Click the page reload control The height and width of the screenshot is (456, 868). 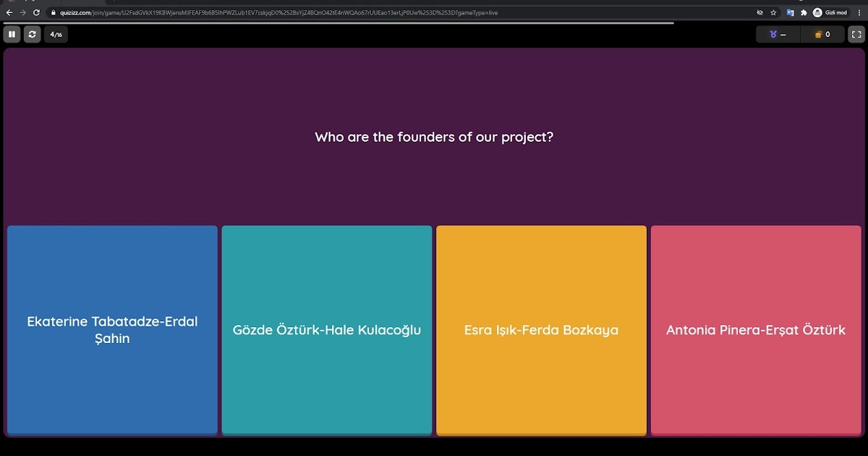[x=36, y=12]
